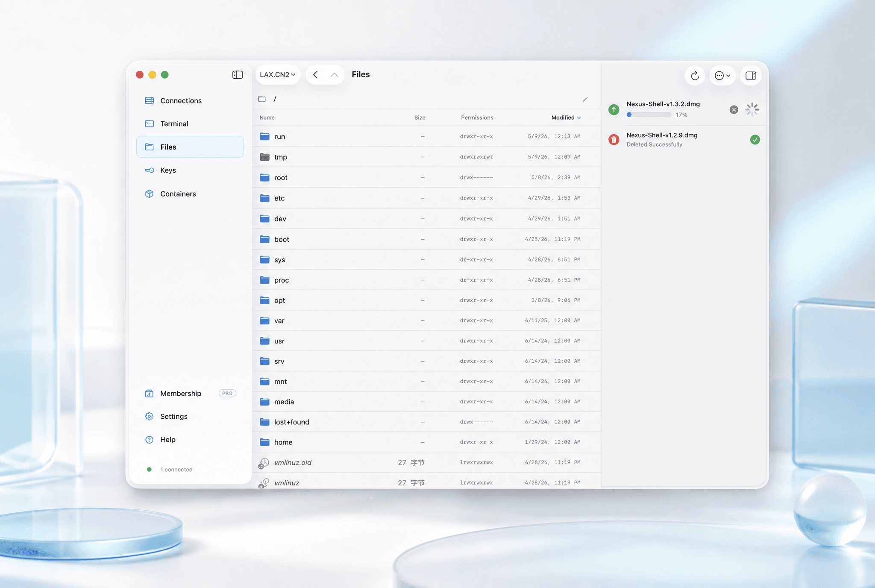Select the root folder icon

265,177
